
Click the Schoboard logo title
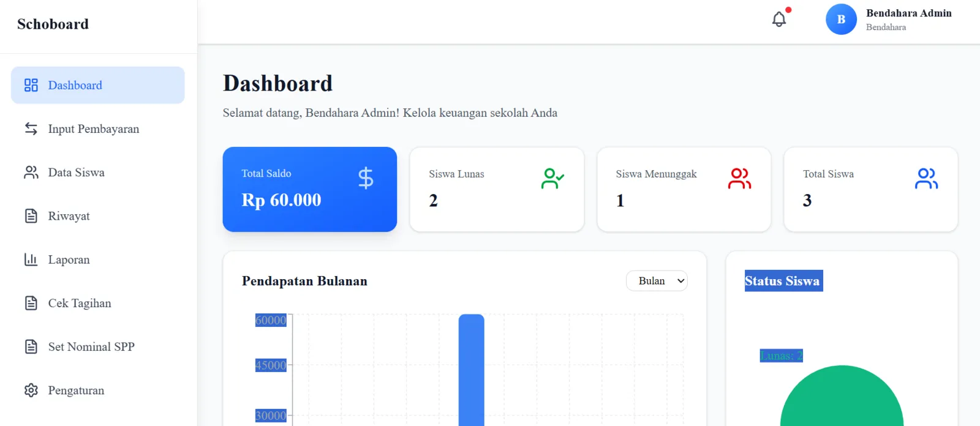point(53,24)
